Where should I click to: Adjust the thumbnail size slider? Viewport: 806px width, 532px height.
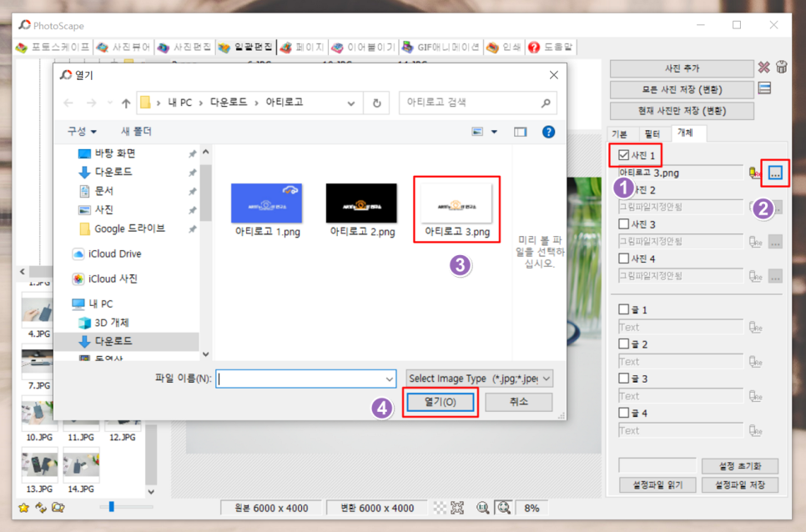click(x=111, y=507)
